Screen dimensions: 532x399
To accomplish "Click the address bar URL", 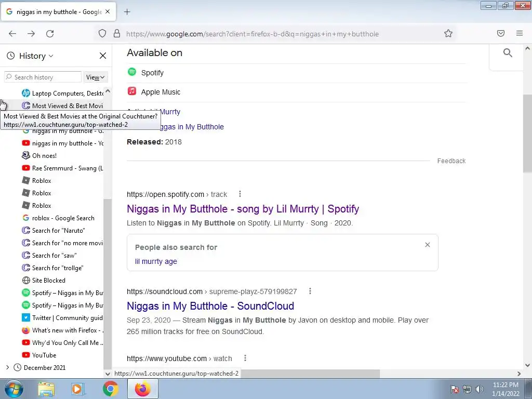I will pos(252,34).
